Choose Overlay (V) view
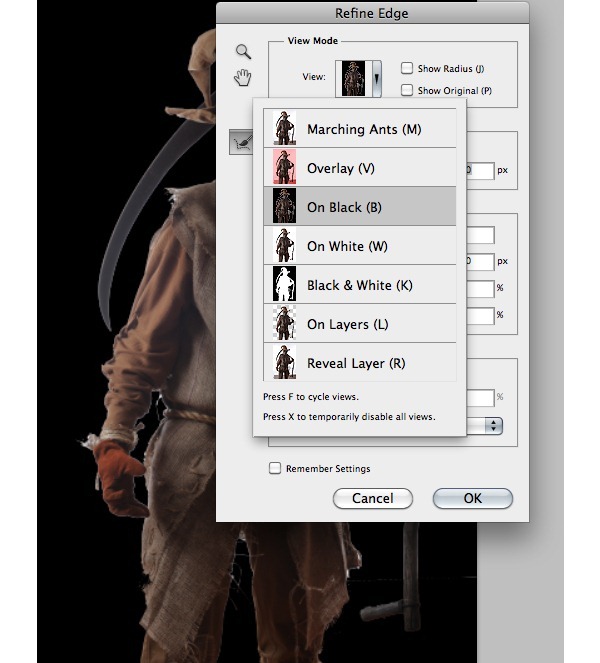 tap(360, 167)
